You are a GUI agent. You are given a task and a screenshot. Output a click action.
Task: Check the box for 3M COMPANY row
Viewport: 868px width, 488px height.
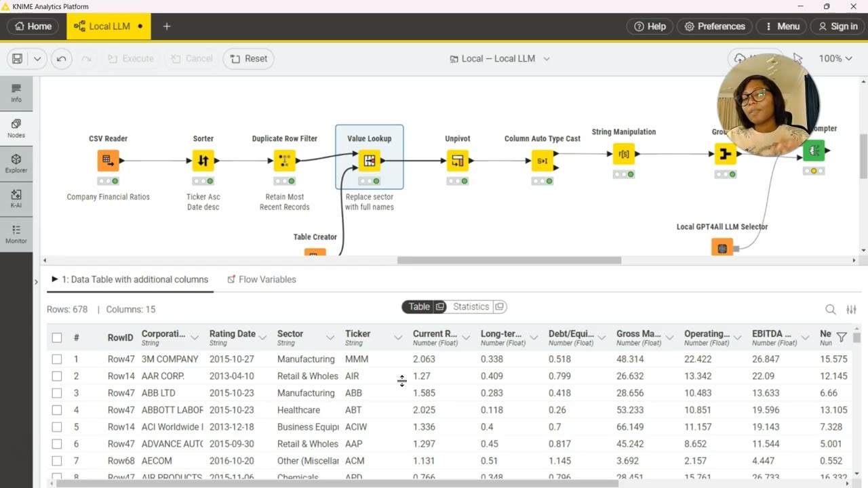coord(57,359)
